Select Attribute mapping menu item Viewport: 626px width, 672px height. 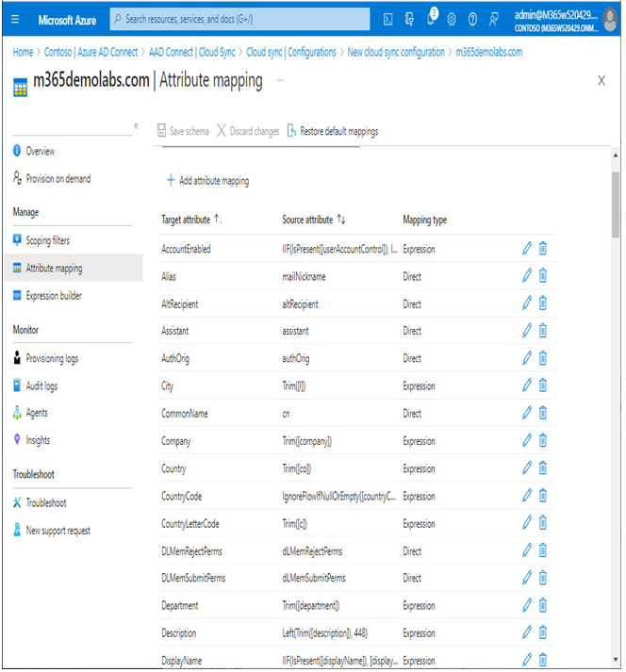(73, 268)
